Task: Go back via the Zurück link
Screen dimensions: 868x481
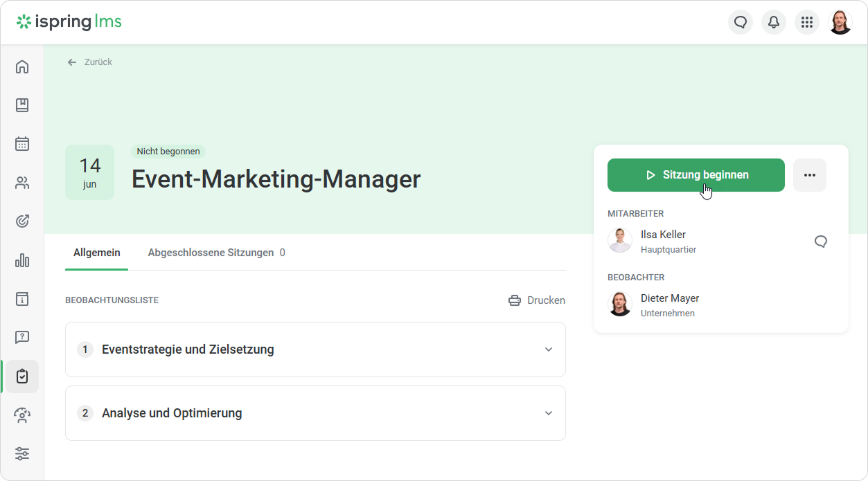Action: click(89, 62)
